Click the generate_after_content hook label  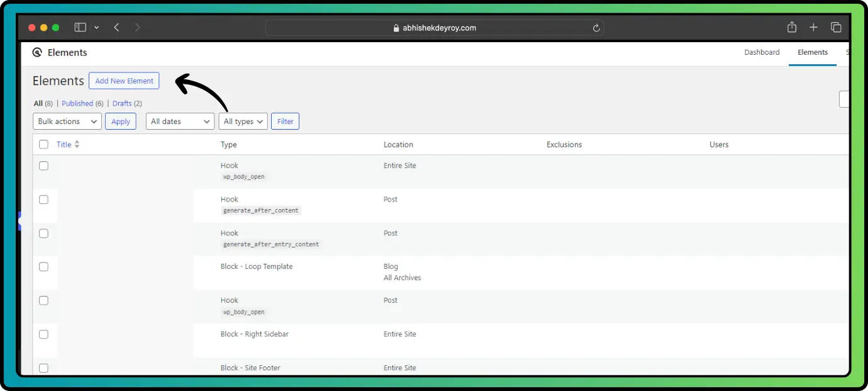261,210
